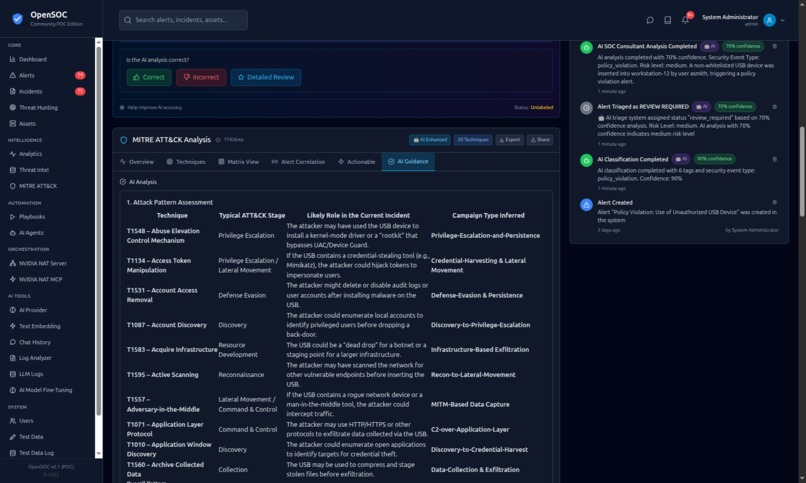Click the T1548 Abuse Elevation Control Mechanism cell
Screen dimensions: 806x483
(171, 235)
